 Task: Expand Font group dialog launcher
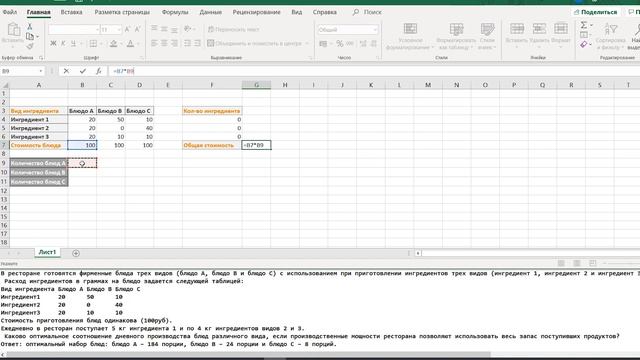(x=142, y=58)
